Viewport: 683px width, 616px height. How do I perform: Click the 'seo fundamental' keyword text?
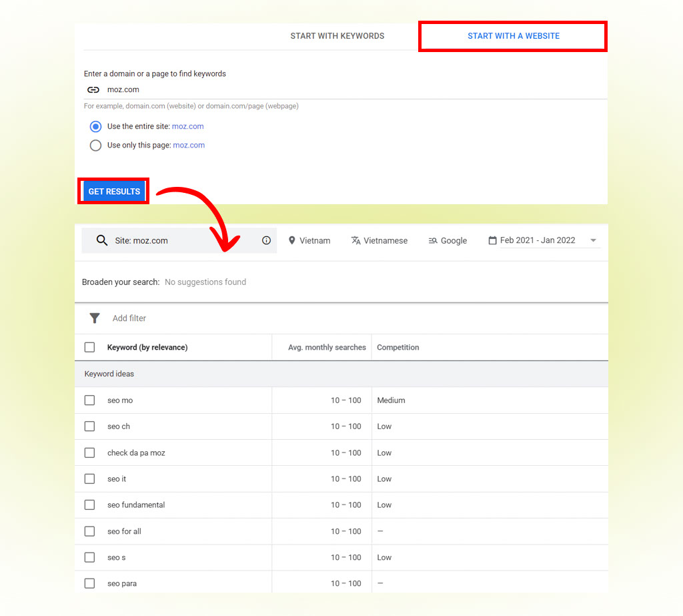point(136,505)
